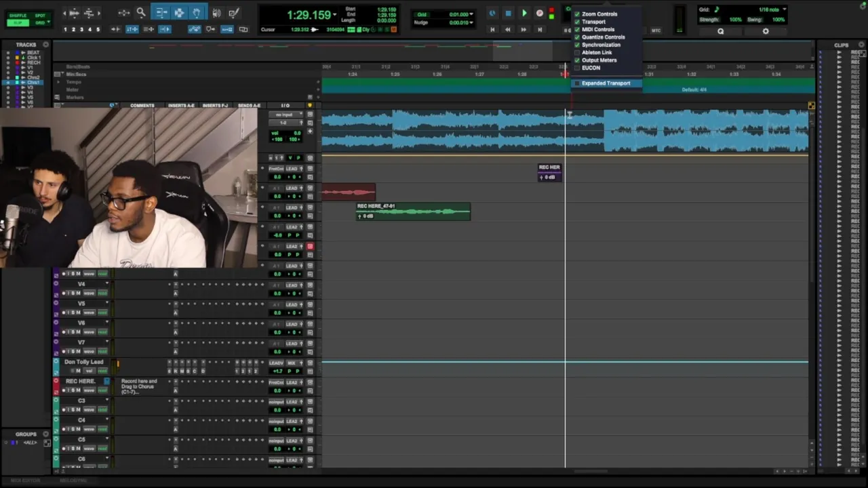Toggle Insertion Follows Playback button
Image resolution: width=868 pixels, height=488 pixels.
[165, 29]
